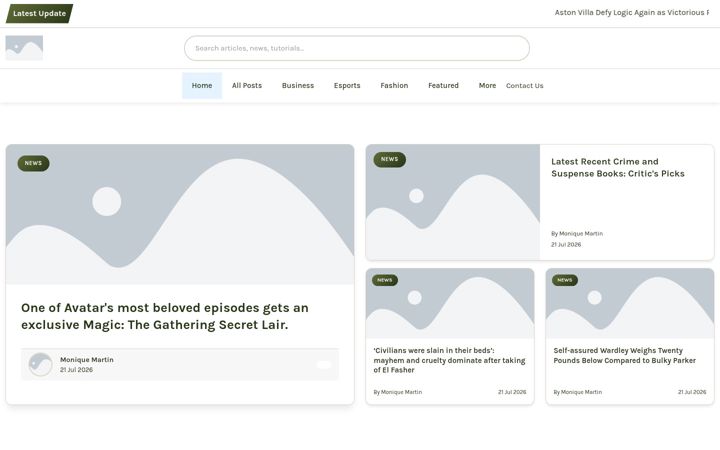This screenshot has width=720, height=450.
Task: Click author name Monique Martin under Avatar headline
Action: pos(87,360)
